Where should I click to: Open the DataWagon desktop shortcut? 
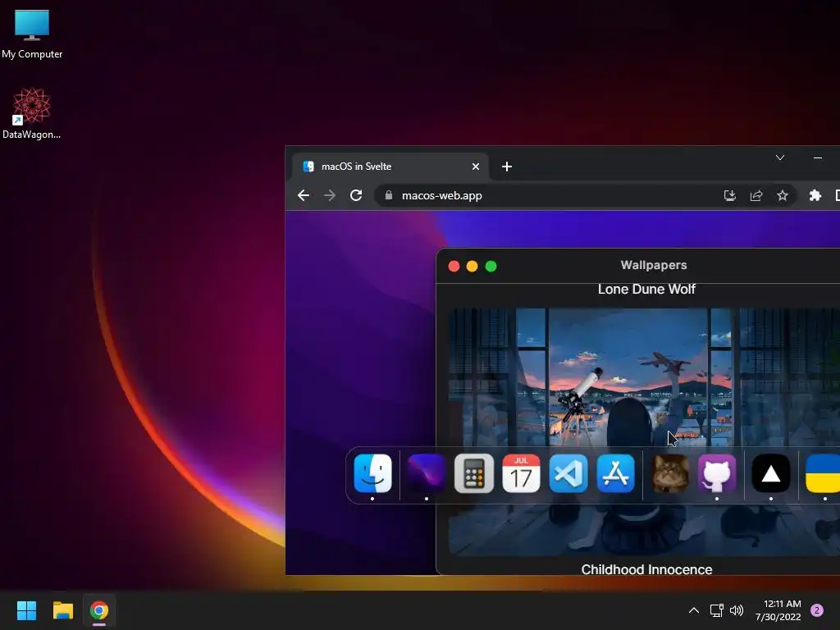coord(32,113)
